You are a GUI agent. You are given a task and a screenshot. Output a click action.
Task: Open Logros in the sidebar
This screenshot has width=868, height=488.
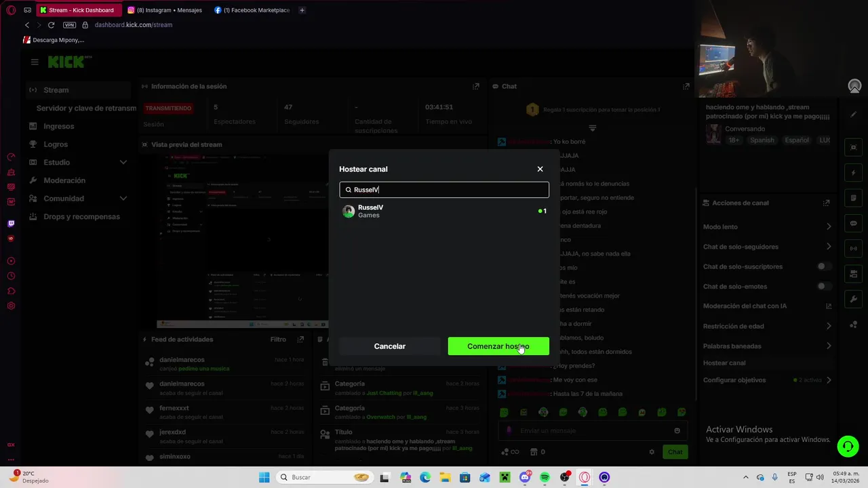coord(79,144)
